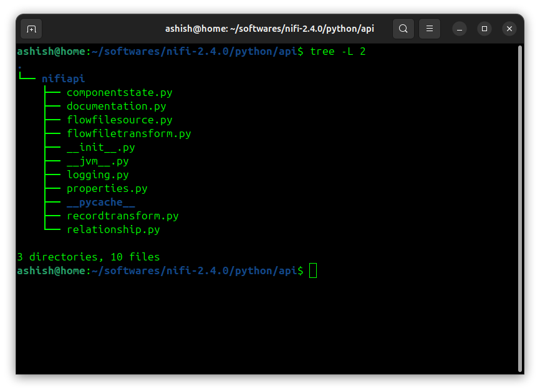Click the window title path text
The height and width of the screenshot is (392, 540).
pyautogui.click(x=269, y=29)
